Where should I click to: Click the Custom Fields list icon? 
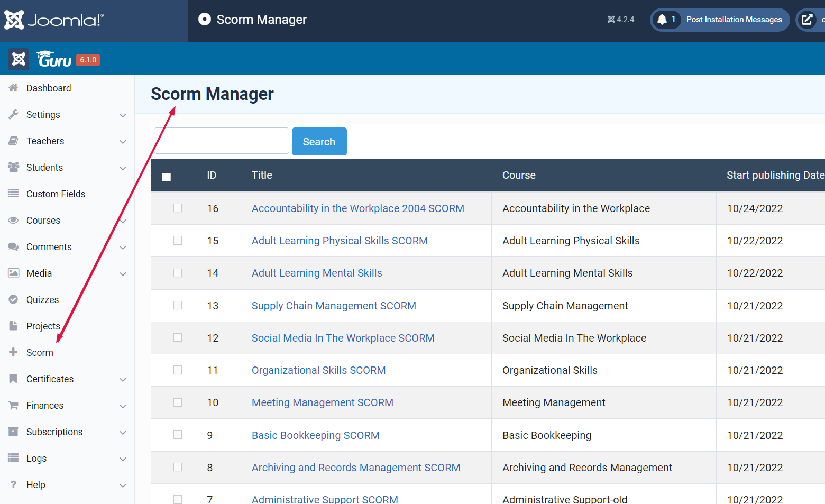click(x=13, y=194)
